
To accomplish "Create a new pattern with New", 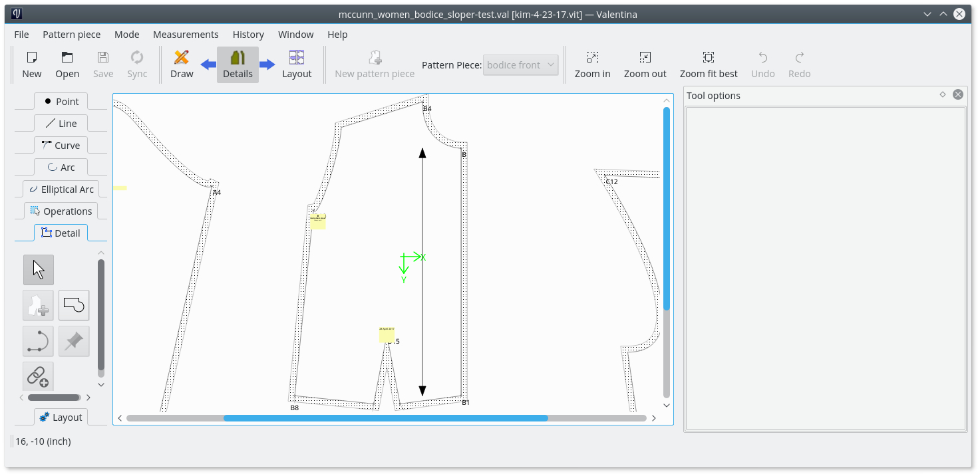I will tap(31, 64).
